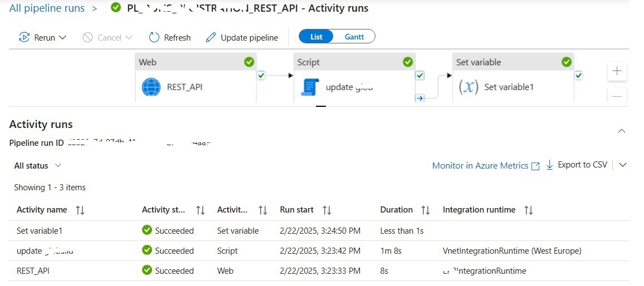This screenshot has height=286, width=644.
Task: Click the Less than 1s duration cell
Action: tap(402, 230)
